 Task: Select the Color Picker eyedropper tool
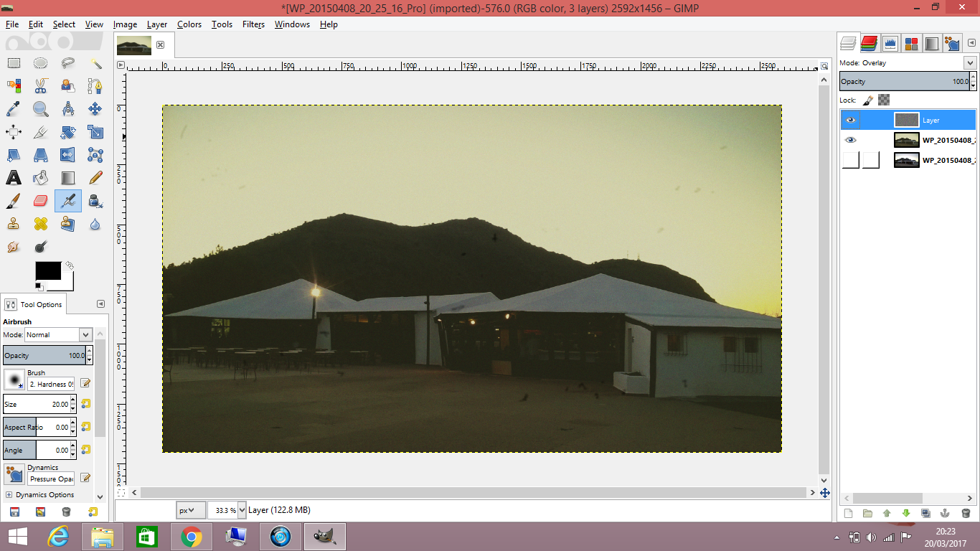click(x=14, y=109)
